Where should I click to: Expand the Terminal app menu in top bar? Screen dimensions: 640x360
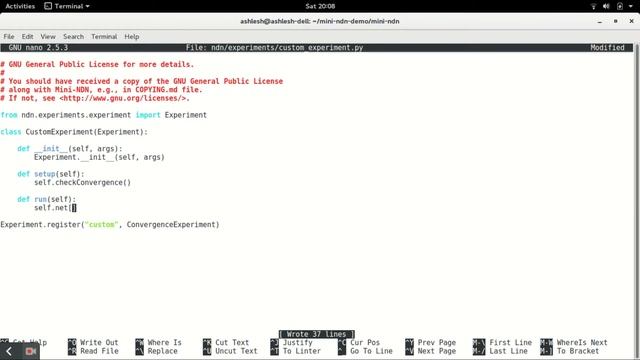point(67,6)
